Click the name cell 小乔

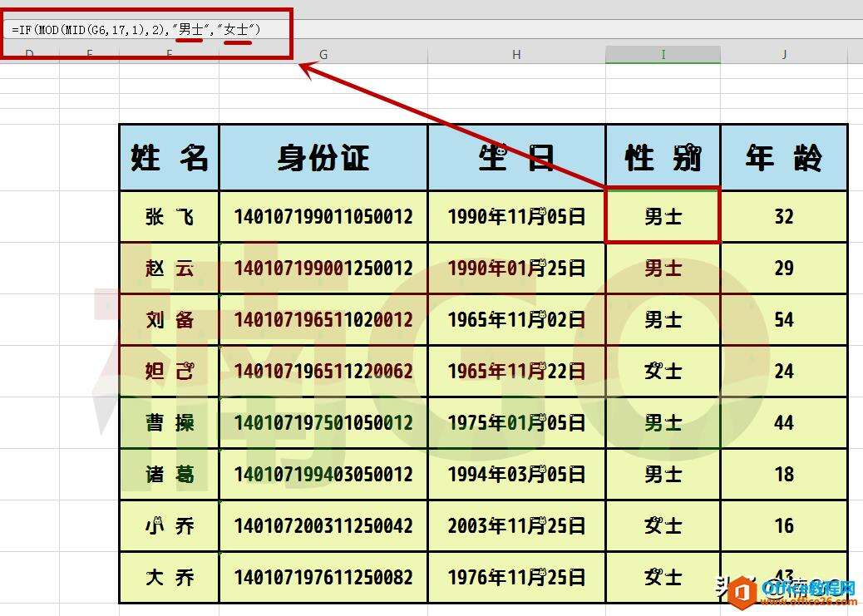click(x=169, y=525)
